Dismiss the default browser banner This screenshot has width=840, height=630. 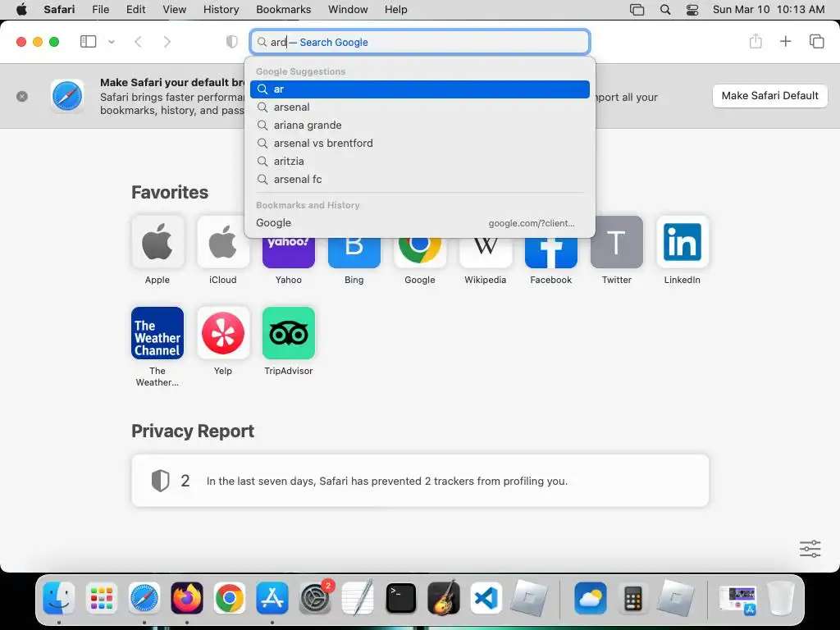point(22,97)
